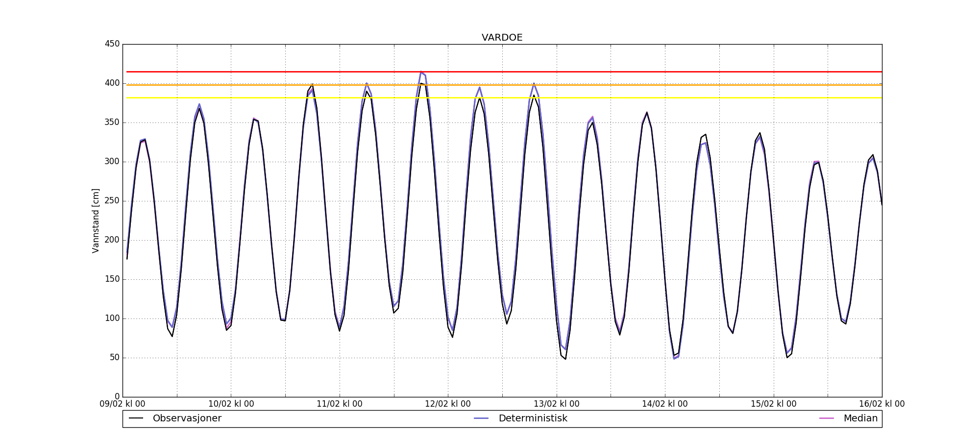This screenshot has height=441, width=980.
Task: Click the 400 y-axis tick label
Action: [x=112, y=83]
